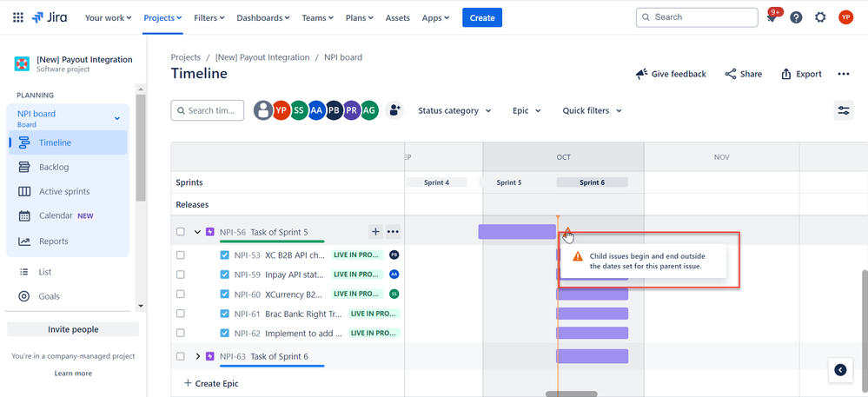Open the view settings sliders icon

pos(843,110)
